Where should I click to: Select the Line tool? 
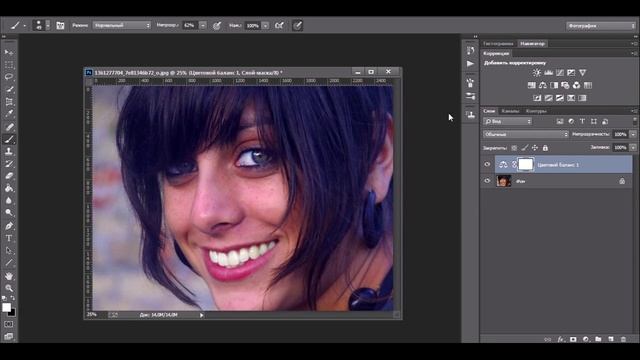(x=9, y=263)
